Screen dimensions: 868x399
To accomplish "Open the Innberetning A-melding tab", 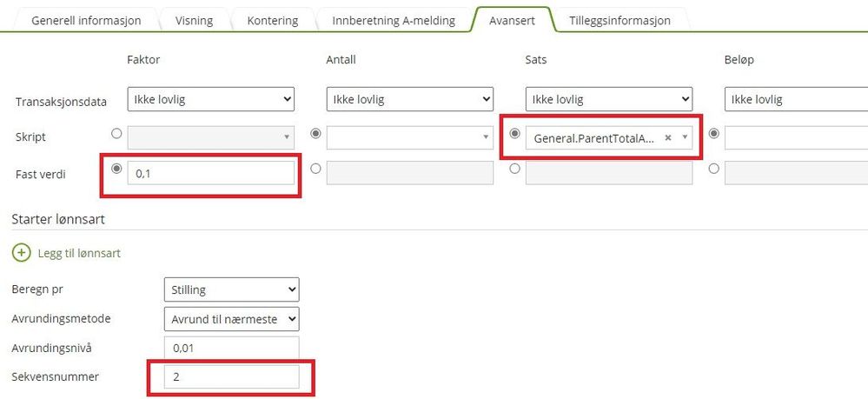I will (x=394, y=21).
